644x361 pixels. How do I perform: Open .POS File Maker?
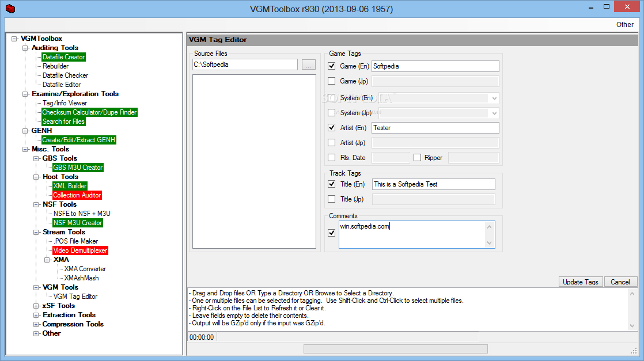[x=75, y=241]
